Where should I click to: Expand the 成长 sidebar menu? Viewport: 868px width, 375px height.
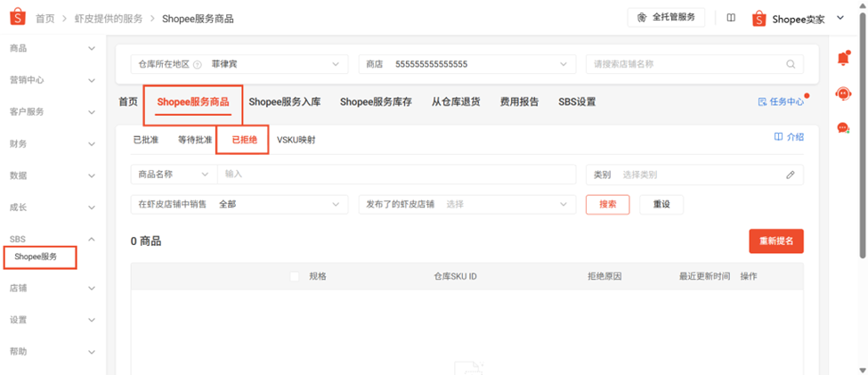pos(92,208)
